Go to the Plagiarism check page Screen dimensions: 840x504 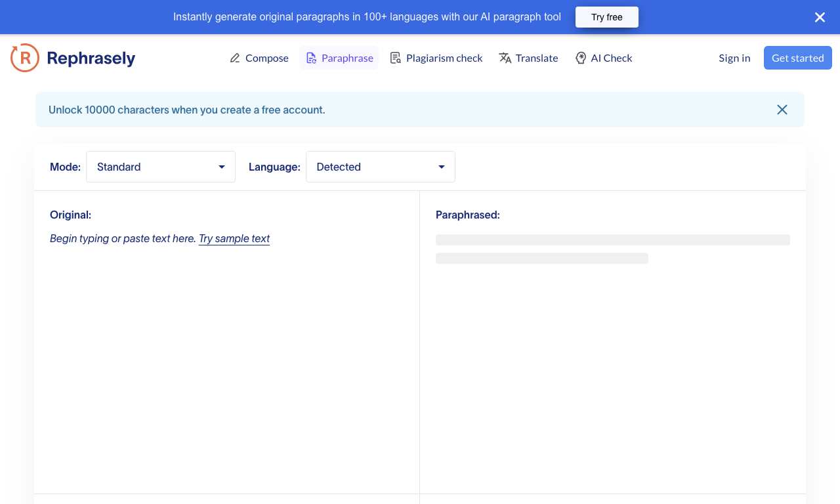point(436,58)
